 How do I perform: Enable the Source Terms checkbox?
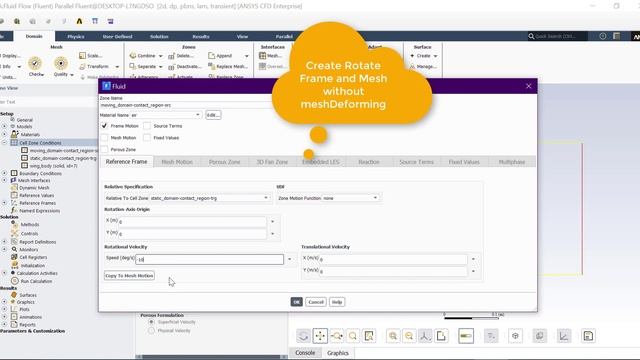pyautogui.click(x=147, y=126)
